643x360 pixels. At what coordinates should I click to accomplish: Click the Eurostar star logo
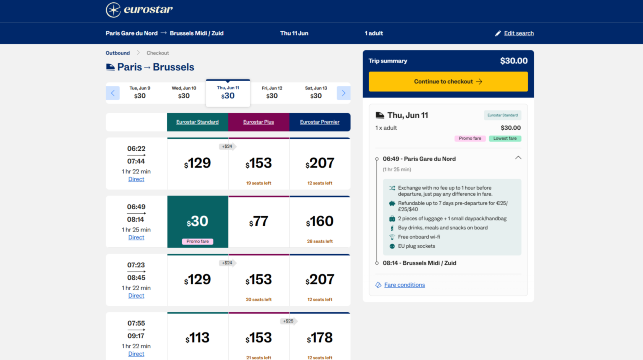(x=113, y=10)
